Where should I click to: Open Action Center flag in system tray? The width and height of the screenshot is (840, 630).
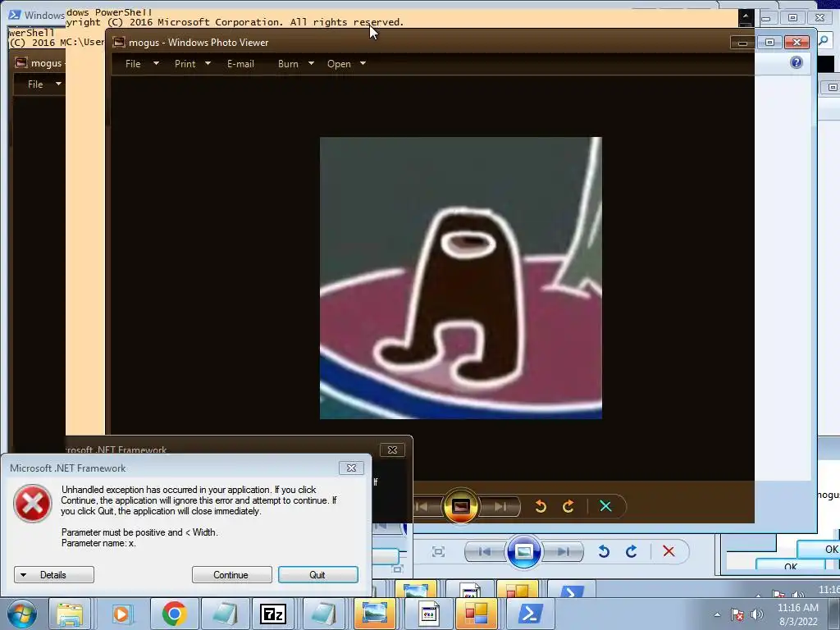tap(737, 614)
